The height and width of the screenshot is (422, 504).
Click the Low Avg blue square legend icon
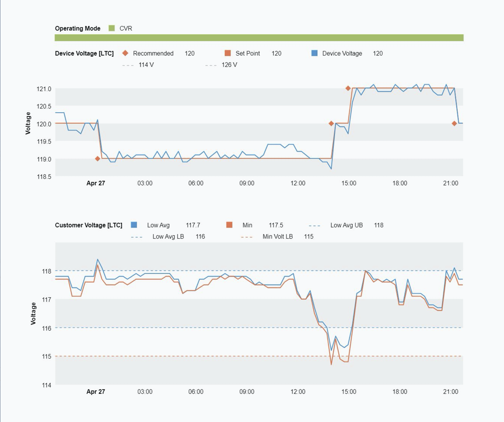(134, 225)
